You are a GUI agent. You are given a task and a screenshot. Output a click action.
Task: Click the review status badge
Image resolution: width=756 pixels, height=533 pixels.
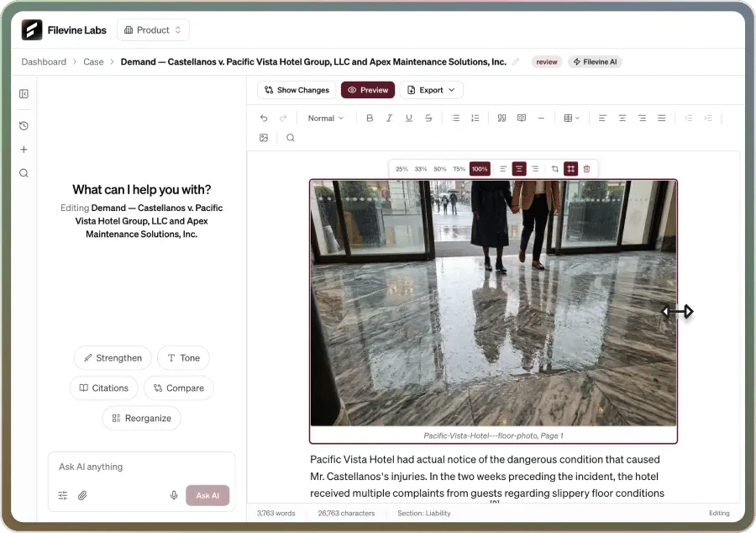click(547, 61)
